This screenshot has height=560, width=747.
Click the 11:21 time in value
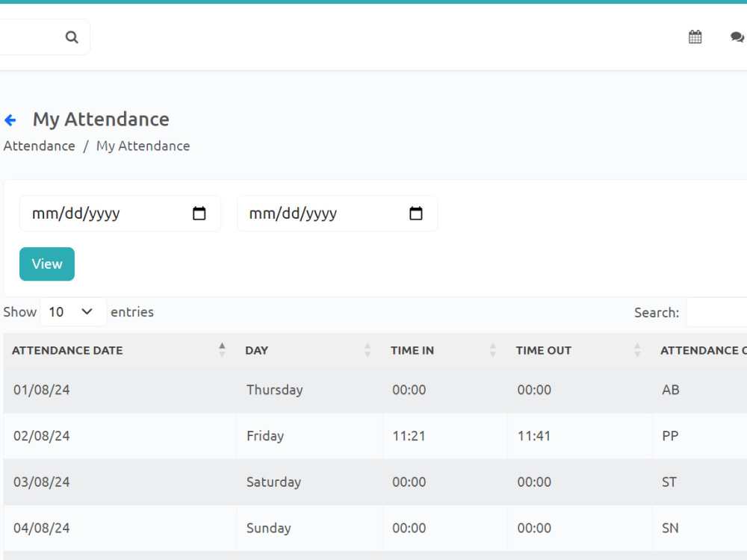pyautogui.click(x=409, y=436)
